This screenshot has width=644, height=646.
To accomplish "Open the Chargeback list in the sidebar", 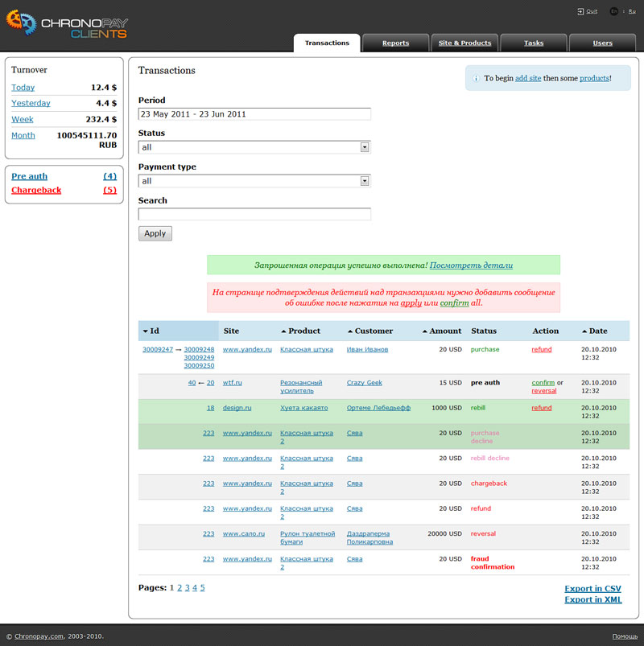I will click(x=36, y=191).
